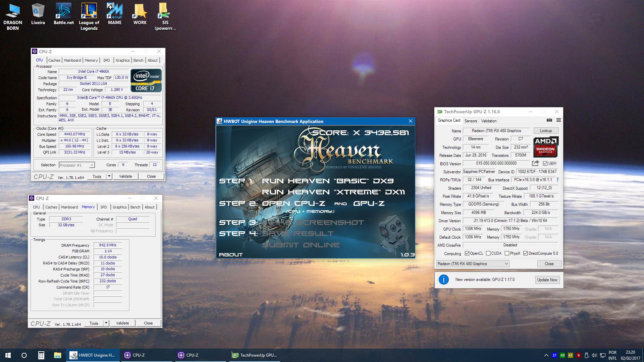Viewport: 644px width, 362px height.
Task: Open the Caches tab in upper CPU-Z window
Action: pos(54,60)
